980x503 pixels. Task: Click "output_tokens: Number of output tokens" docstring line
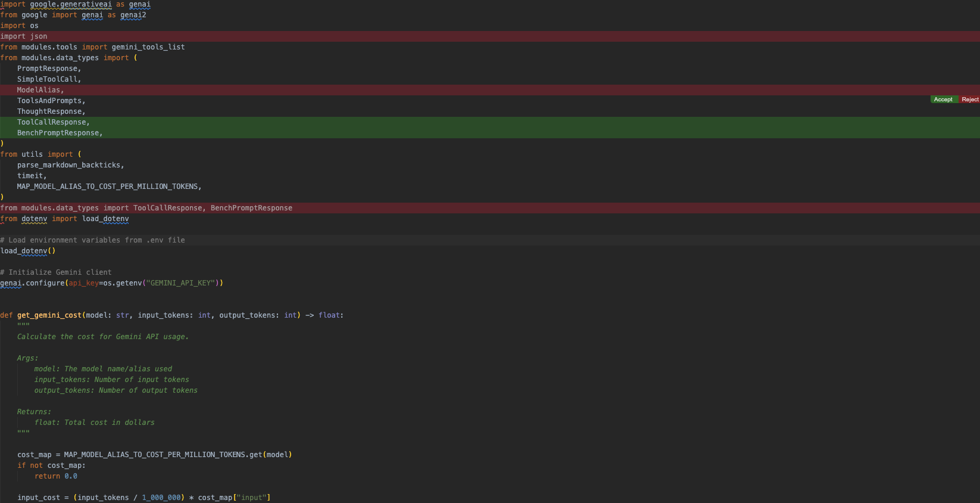tap(116, 390)
